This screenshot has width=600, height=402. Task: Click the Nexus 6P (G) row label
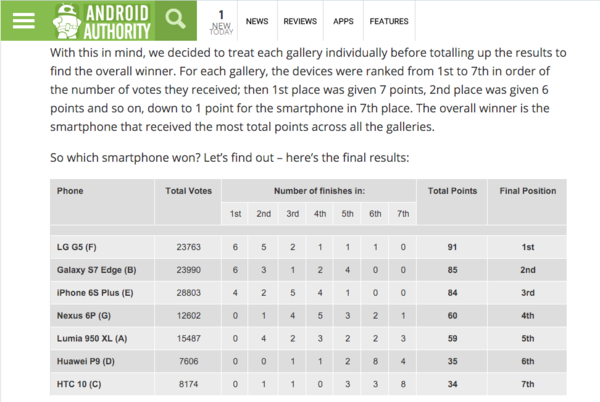click(x=84, y=316)
